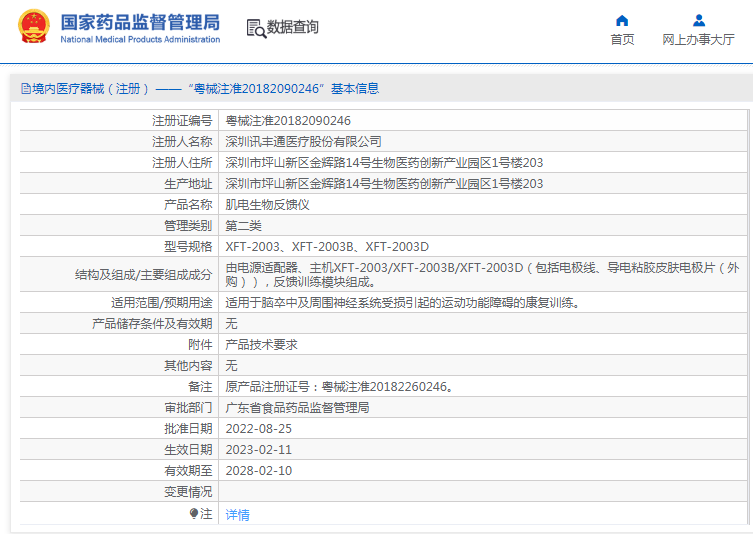
Task: Click the 数据查询 title text
Action: pos(292,27)
